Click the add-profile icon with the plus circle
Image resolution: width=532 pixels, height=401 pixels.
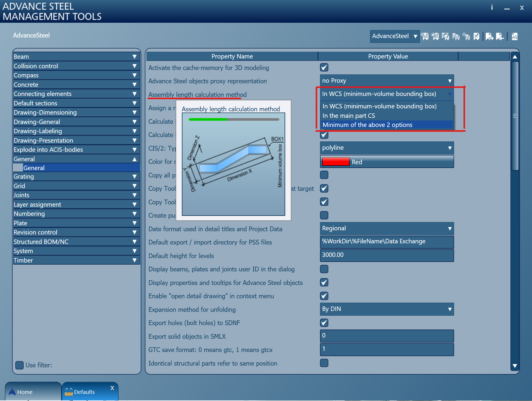[x=425, y=36]
